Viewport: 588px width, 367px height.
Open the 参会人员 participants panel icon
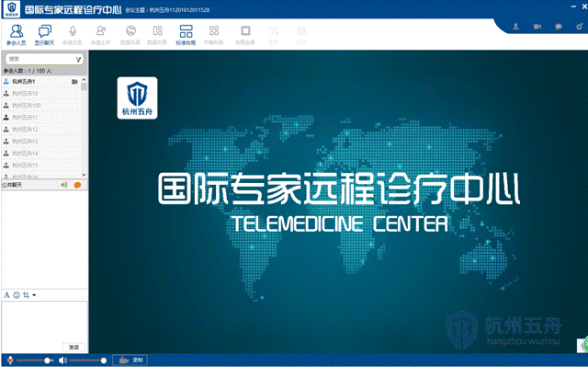point(17,35)
